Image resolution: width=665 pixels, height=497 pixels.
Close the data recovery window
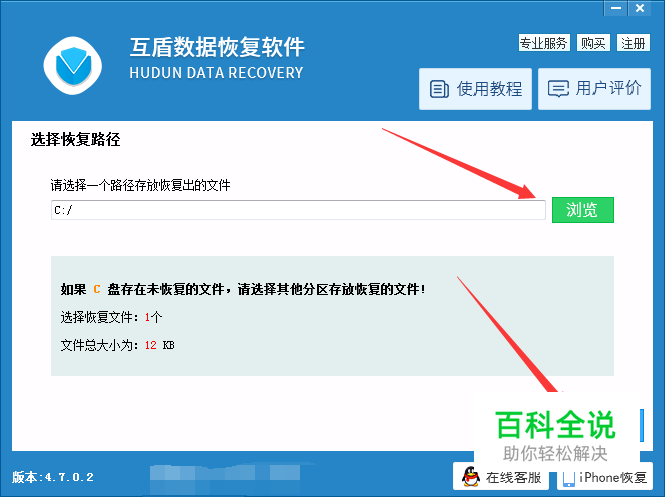point(640,8)
